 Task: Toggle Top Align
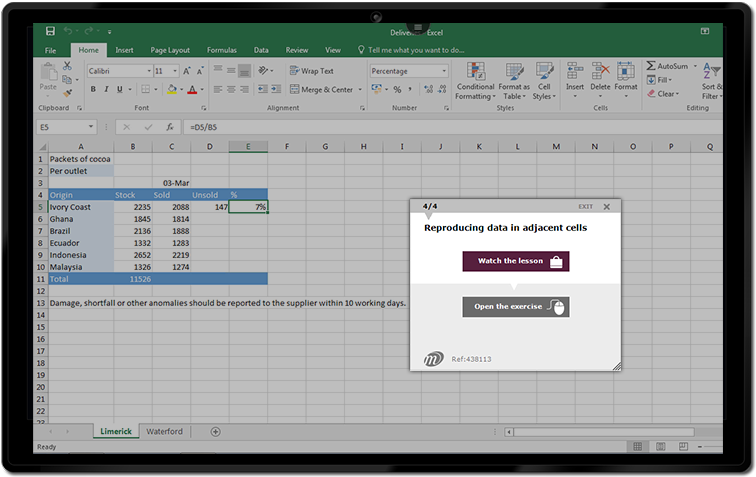coord(218,70)
